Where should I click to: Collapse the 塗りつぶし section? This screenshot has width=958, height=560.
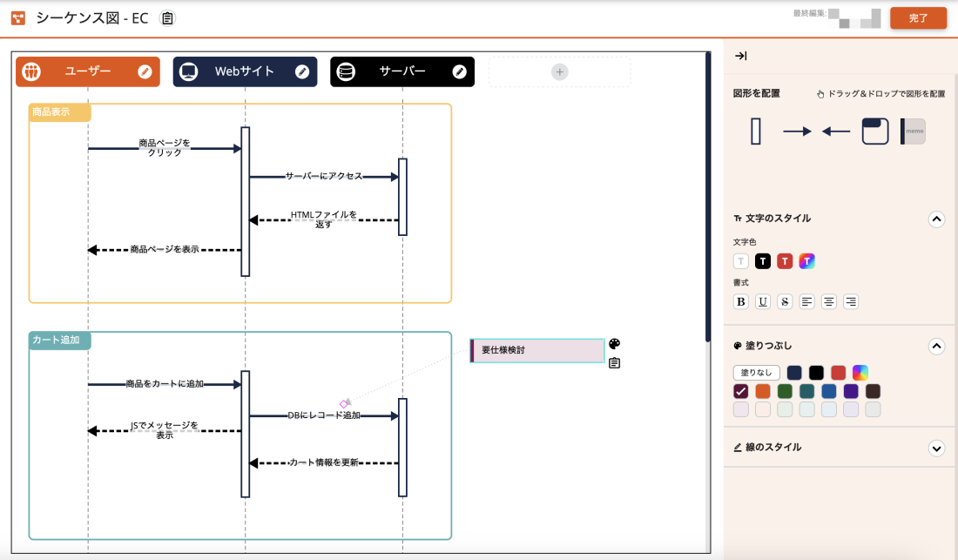click(936, 347)
